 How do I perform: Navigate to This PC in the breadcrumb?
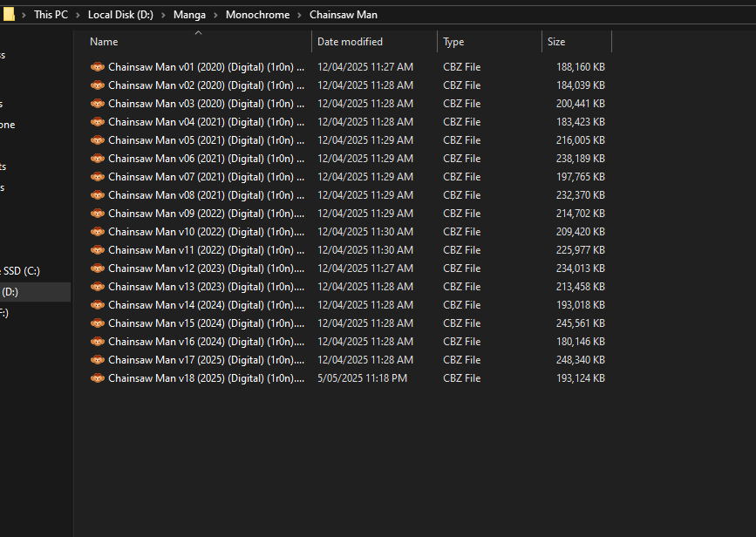coord(51,15)
